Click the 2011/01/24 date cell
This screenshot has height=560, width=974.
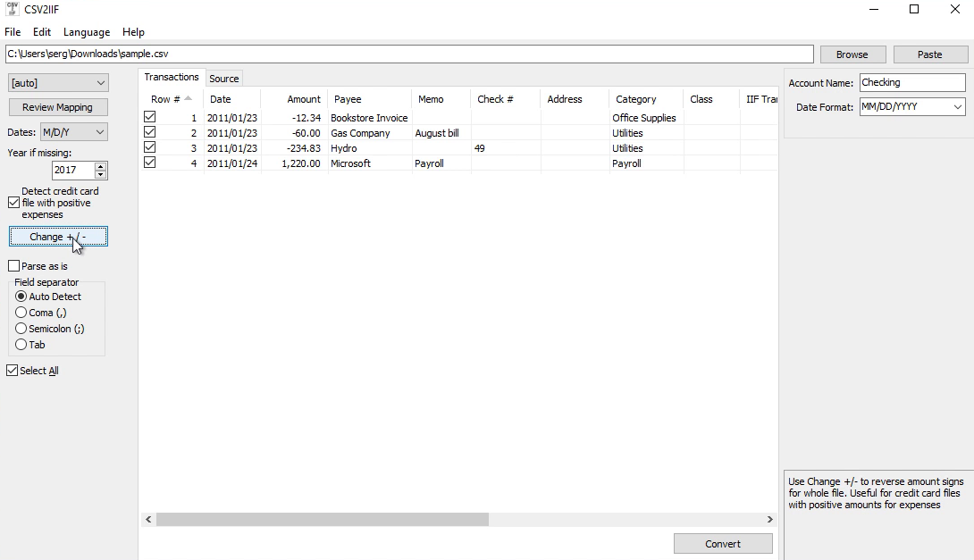click(232, 163)
